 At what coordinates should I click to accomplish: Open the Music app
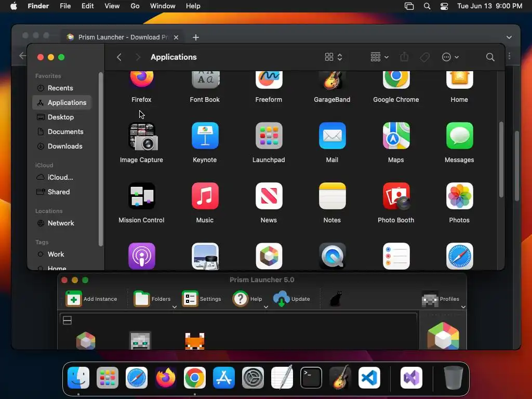pyautogui.click(x=205, y=196)
